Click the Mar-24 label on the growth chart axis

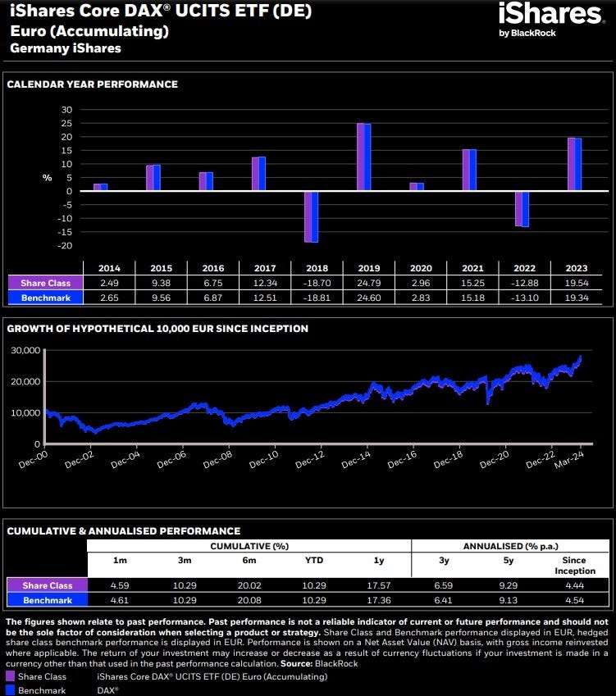[x=569, y=460]
